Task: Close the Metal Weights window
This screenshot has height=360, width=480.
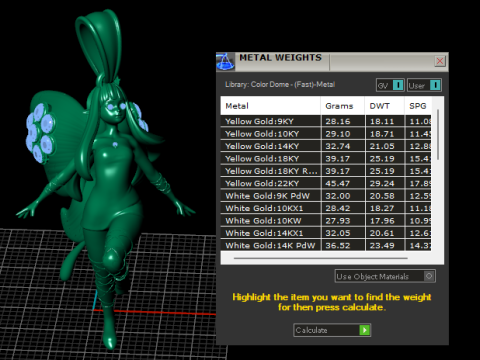Action: [x=440, y=61]
